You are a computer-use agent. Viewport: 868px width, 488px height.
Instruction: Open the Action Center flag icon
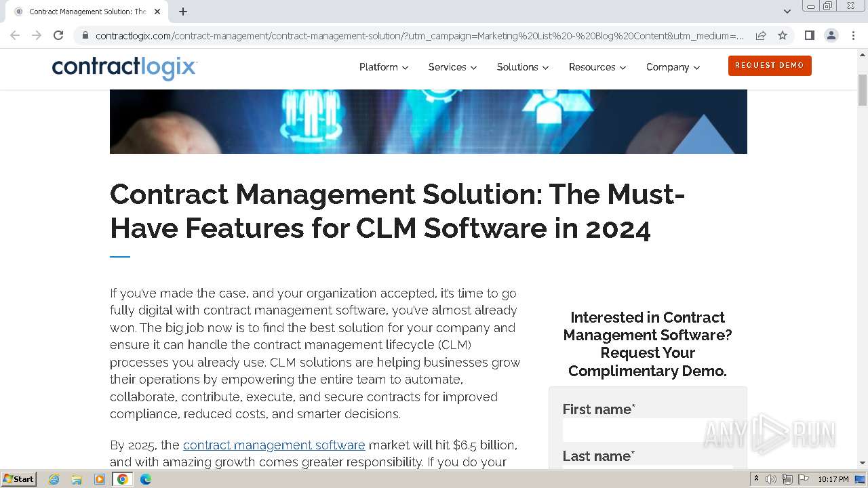(804, 479)
